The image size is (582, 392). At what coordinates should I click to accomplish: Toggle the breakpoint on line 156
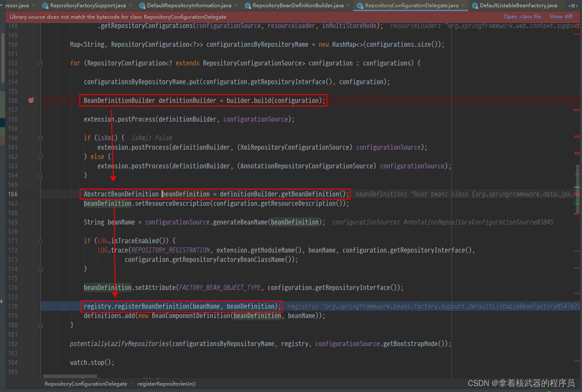click(x=31, y=100)
